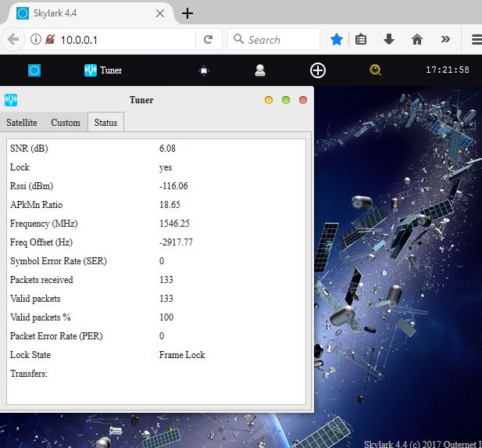Close the Skylark 4.4 browser tab

click(160, 13)
